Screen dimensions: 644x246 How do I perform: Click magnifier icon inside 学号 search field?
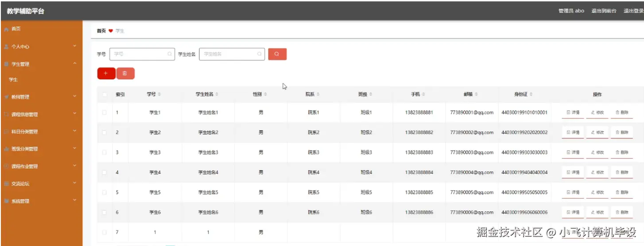click(x=170, y=54)
